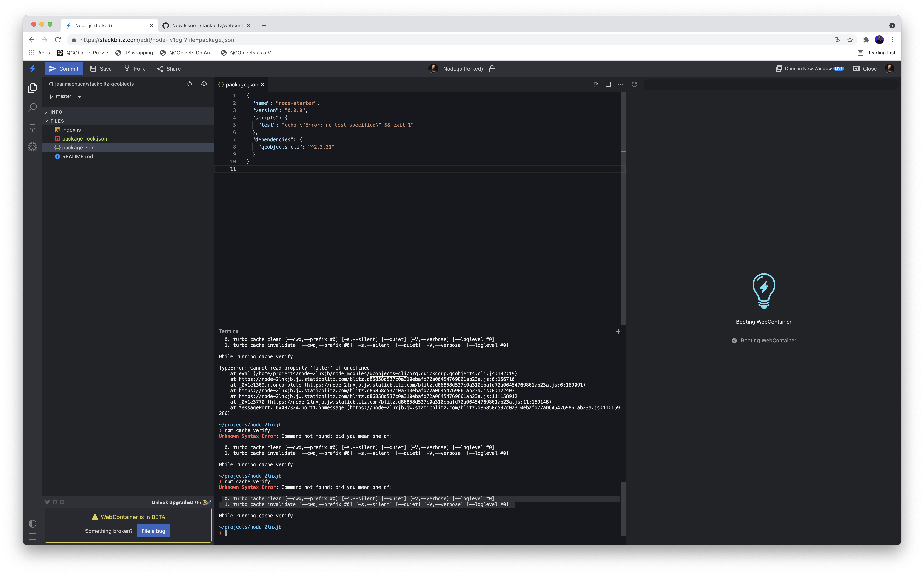Viewport: 924px width, 575px height.
Task: Select README.md in the file tree
Action: click(x=77, y=156)
